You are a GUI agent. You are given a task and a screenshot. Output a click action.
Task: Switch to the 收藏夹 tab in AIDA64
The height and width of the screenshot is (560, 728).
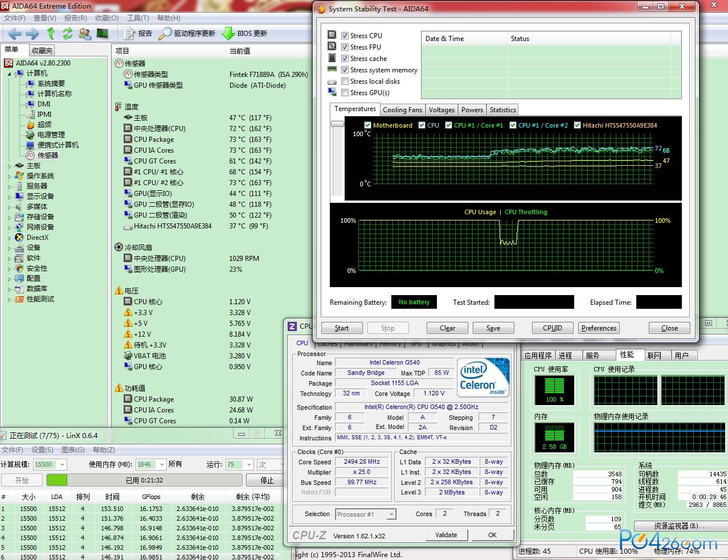(x=42, y=51)
